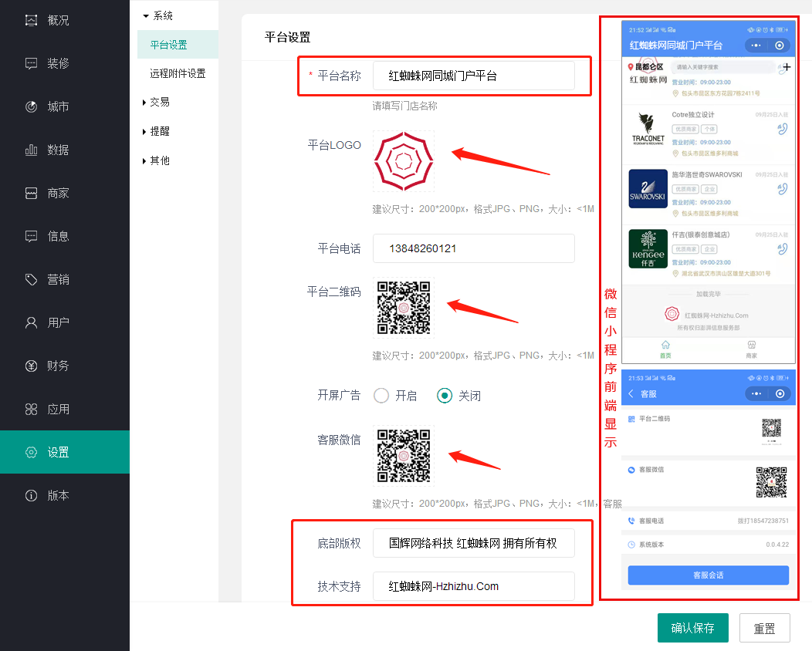
Task: Click phone call icon for 仟吉 listing
Action: click(x=783, y=249)
